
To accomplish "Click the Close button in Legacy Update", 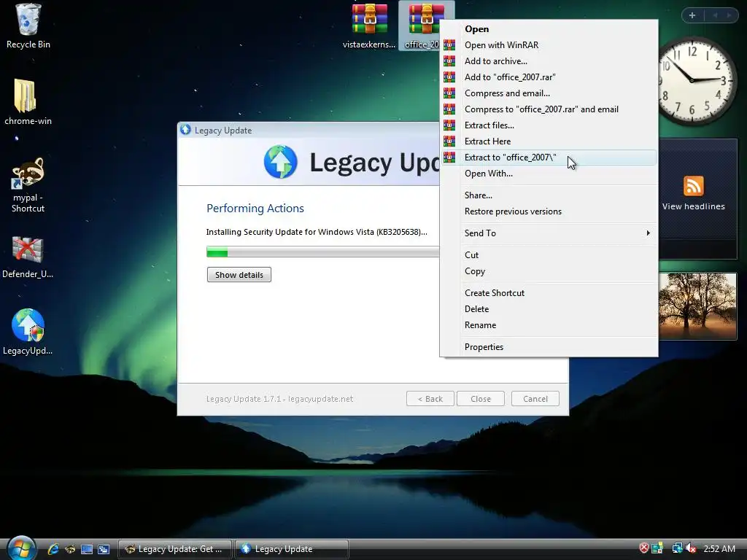I will point(480,399).
